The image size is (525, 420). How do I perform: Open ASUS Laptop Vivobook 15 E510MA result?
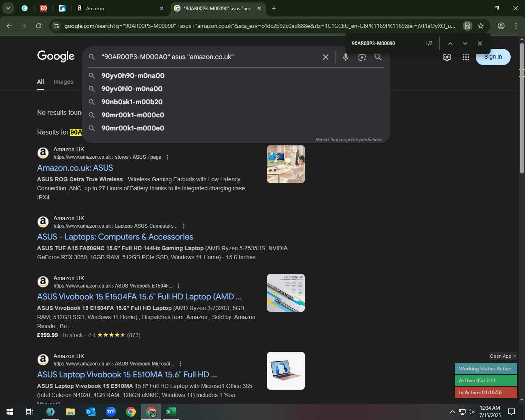127,374
